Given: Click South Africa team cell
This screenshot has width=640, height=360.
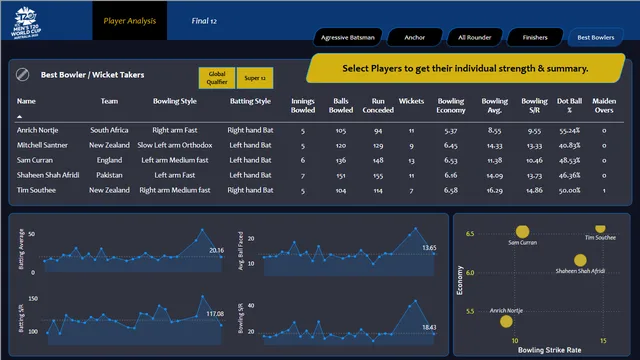Looking at the screenshot, I should (109, 130).
